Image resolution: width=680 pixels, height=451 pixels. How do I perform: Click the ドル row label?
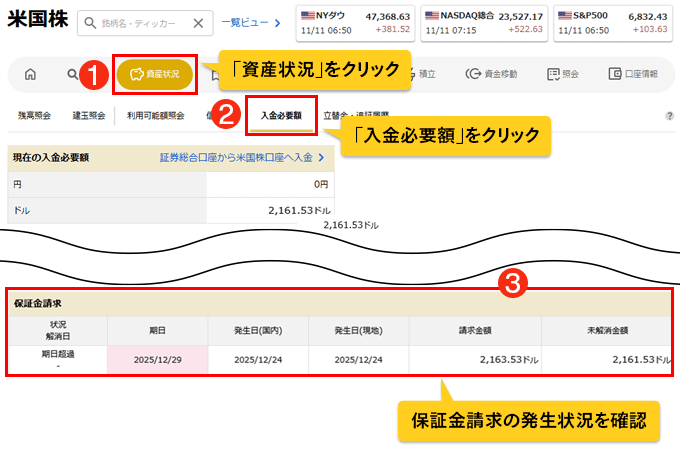tap(22, 210)
